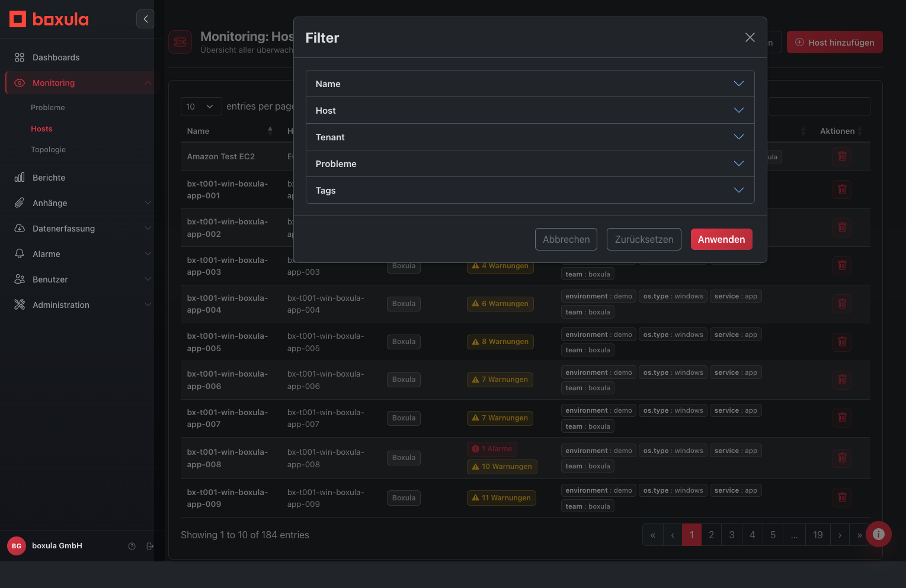The image size is (906, 588).
Task: Click the Dashboards grid icon
Action: point(20,57)
